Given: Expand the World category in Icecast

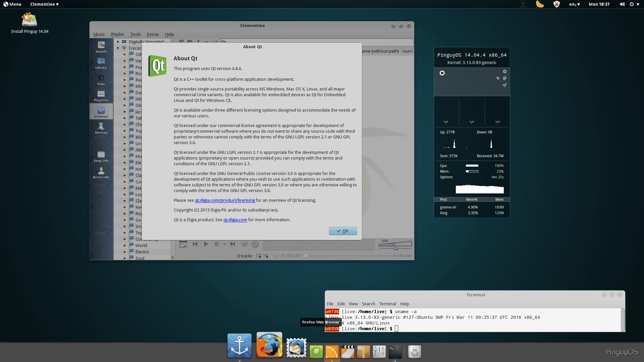Looking at the screenshot, I should click(125, 245).
